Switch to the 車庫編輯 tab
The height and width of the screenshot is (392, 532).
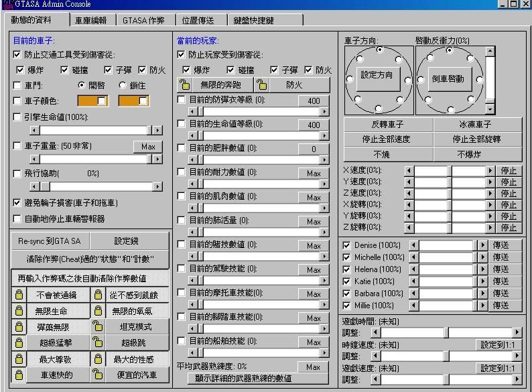(90, 20)
